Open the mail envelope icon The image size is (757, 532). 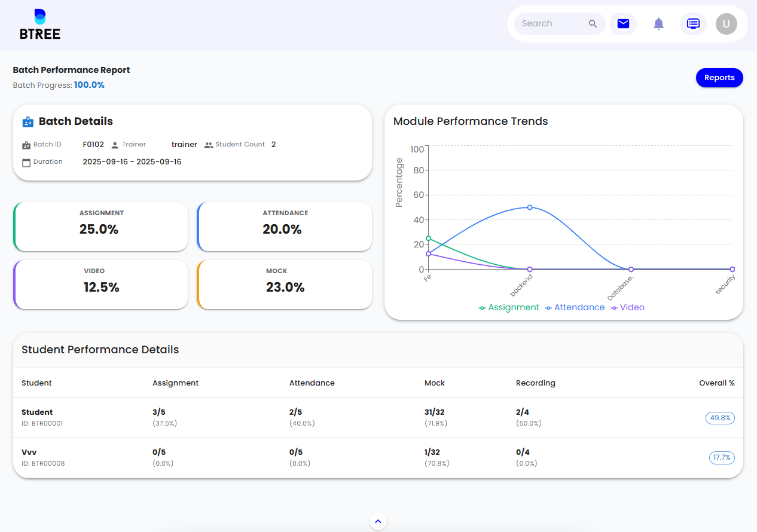click(x=623, y=24)
